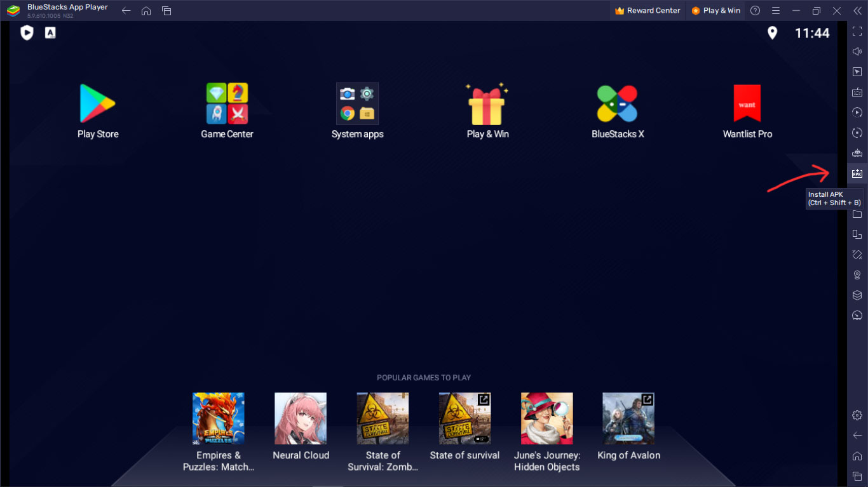Click the location pin beside the clock
The image size is (868, 487).
pyautogui.click(x=772, y=33)
